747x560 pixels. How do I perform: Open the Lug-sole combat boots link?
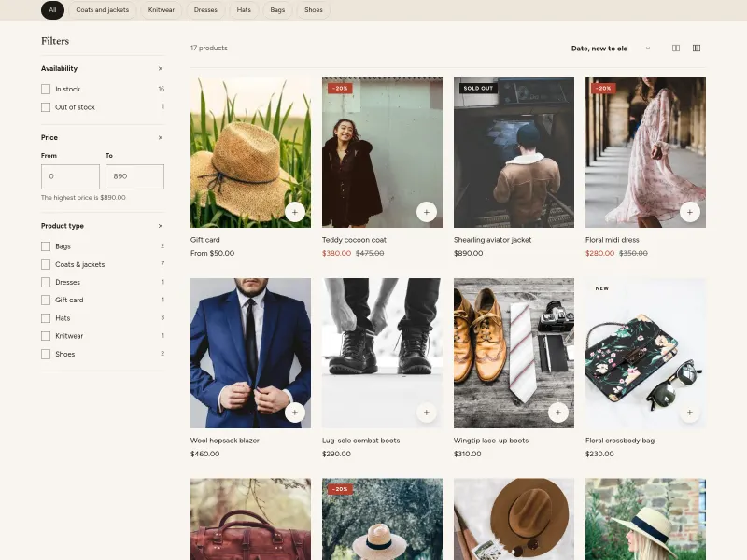click(x=360, y=441)
